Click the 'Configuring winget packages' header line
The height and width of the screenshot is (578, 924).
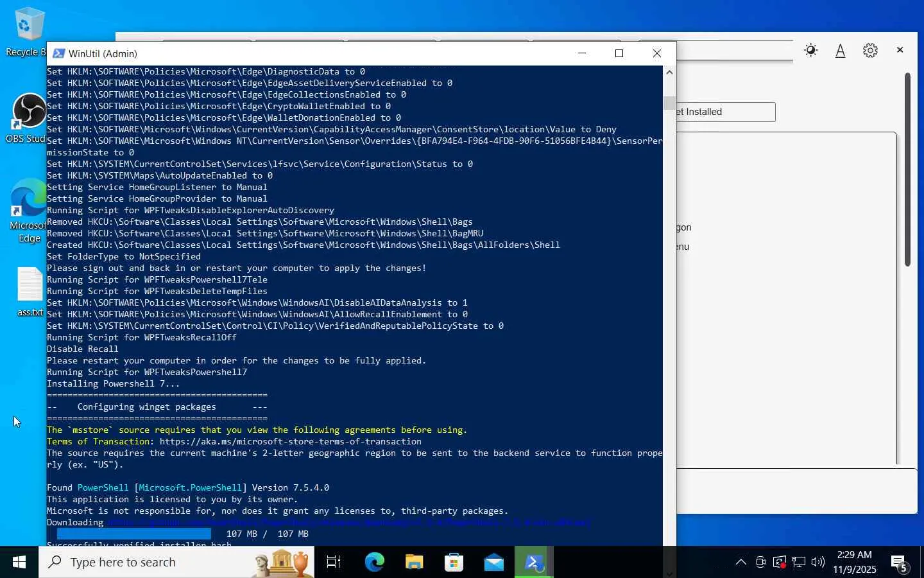[157, 407]
